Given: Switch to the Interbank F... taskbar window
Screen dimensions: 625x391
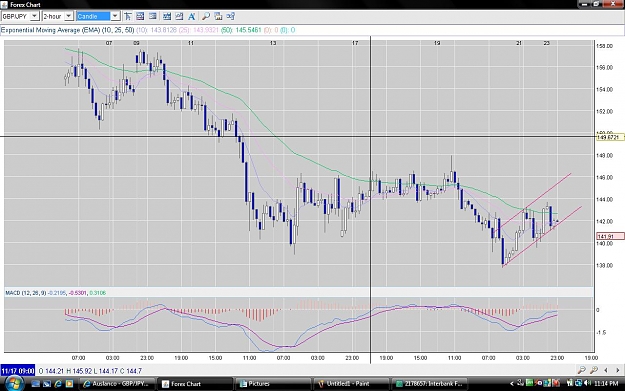Looking at the screenshot, I should point(429,384).
